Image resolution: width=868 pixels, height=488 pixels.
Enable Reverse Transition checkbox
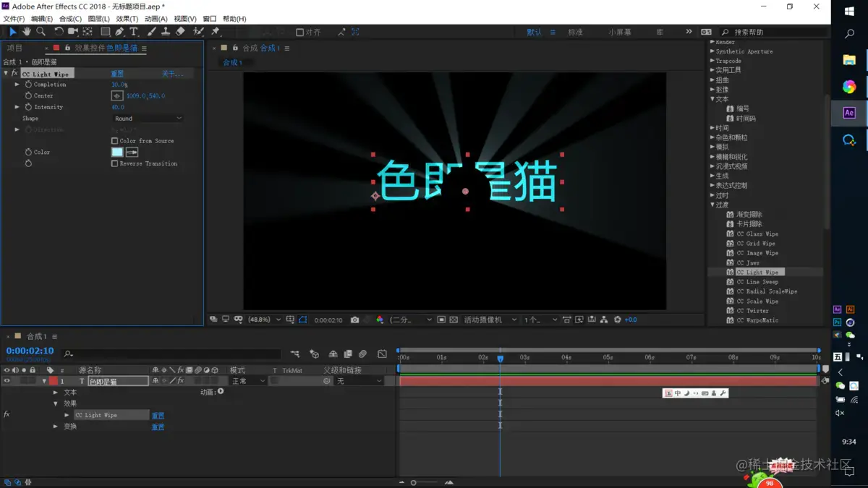(114, 163)
